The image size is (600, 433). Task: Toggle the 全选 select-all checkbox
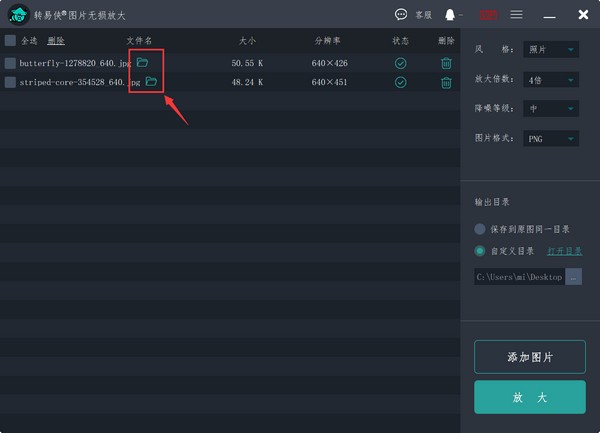(x=10, y=41)
